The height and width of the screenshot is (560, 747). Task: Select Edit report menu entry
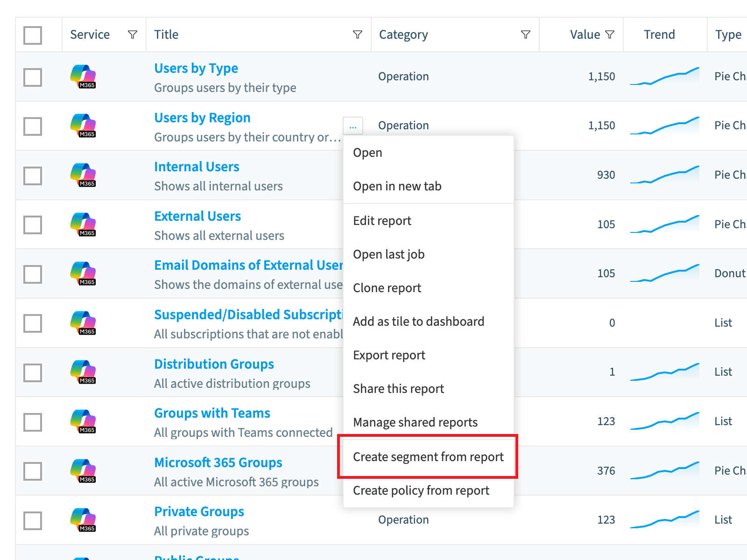click(429, 221)
